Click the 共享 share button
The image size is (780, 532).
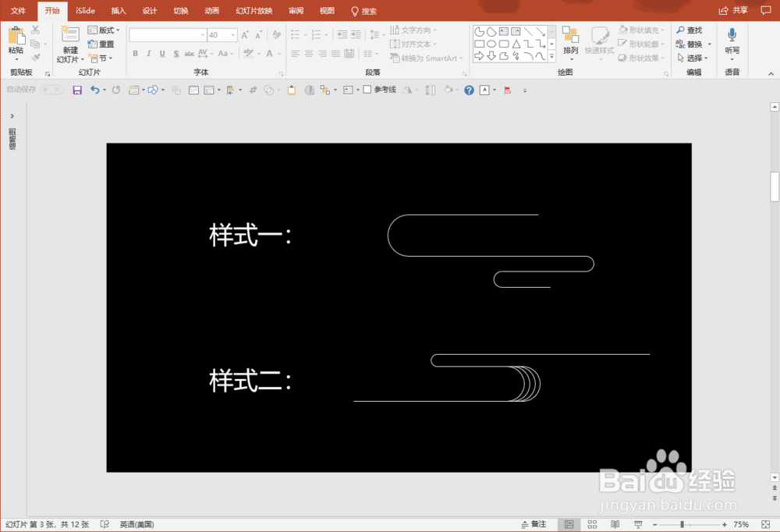(739, 10)
